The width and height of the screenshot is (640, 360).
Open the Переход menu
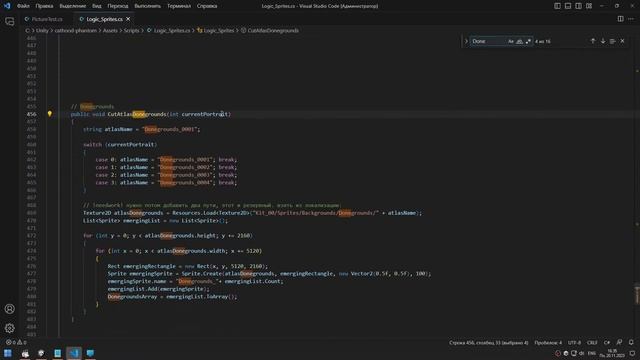tap(118, 6)
